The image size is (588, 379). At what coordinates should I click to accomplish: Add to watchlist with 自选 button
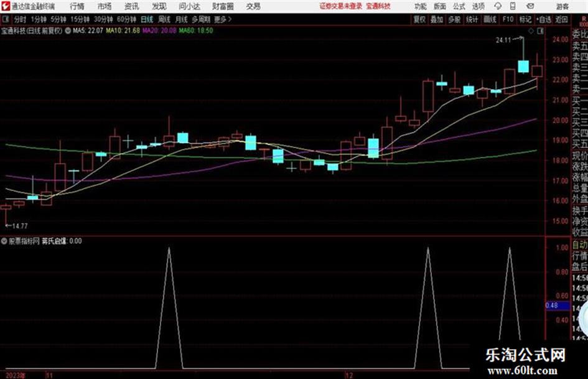pyautogui.click(x=543, y=19)
